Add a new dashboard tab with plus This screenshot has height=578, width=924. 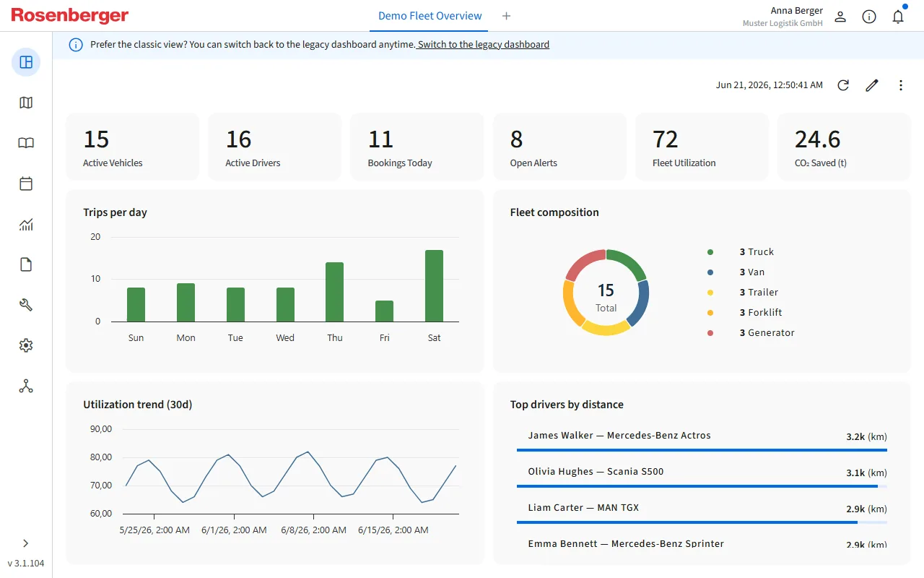click(x=506, y=16)
